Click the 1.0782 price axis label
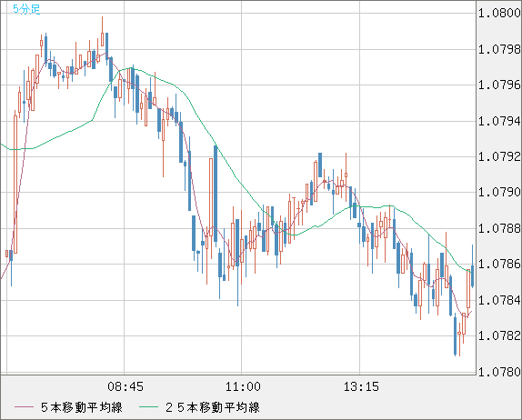 point(499,335)
